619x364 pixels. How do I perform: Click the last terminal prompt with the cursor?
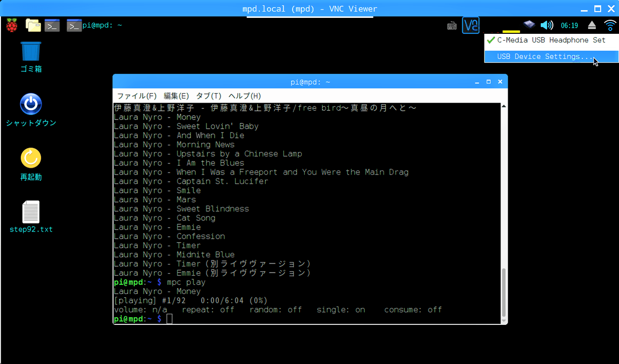click(143, 319)
